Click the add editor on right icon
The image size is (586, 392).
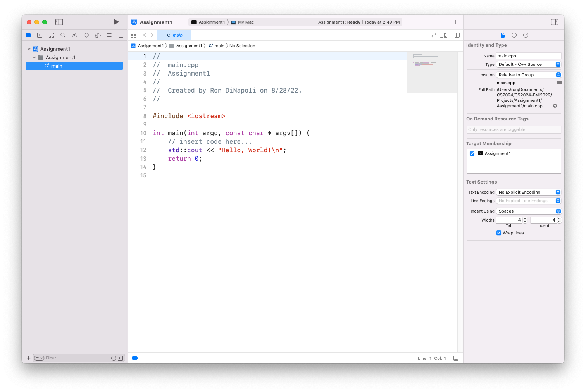[x=457, y=35]
